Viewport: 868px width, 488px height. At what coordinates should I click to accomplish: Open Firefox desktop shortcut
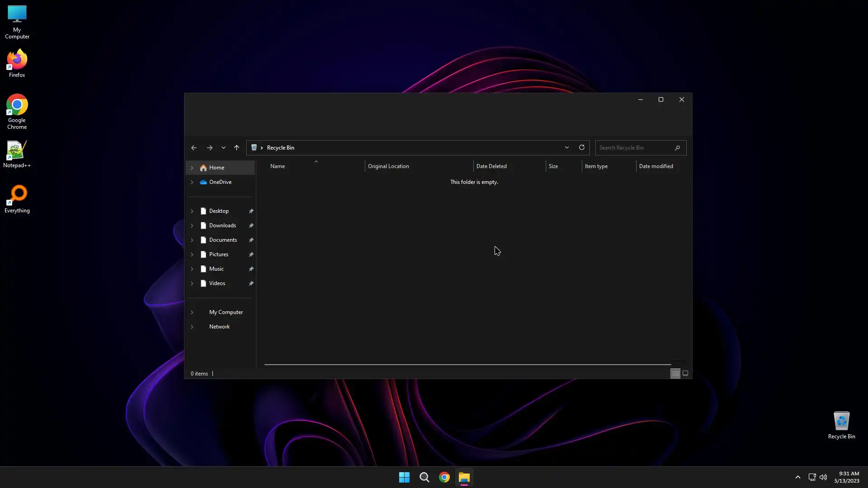17,63
